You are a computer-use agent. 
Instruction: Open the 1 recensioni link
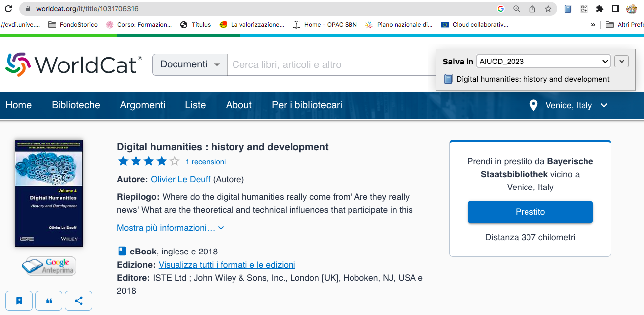(x=206, y=162)
